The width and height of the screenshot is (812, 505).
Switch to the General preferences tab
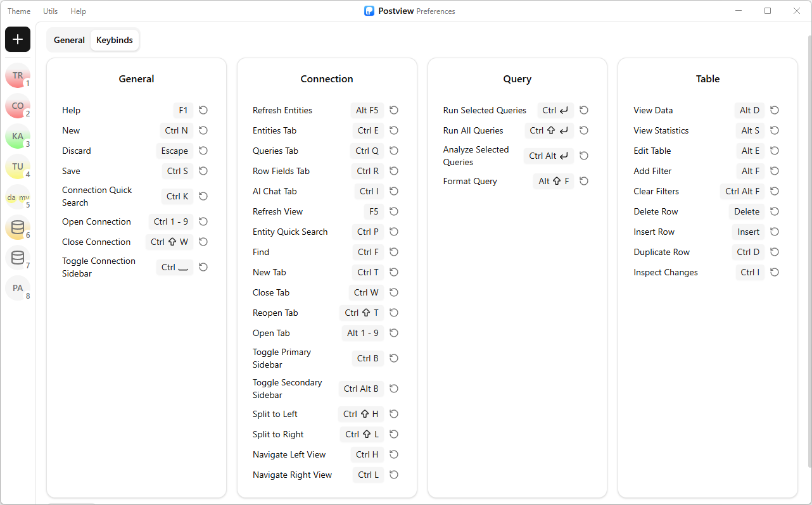pyautogui.click(x=69, y=40)
